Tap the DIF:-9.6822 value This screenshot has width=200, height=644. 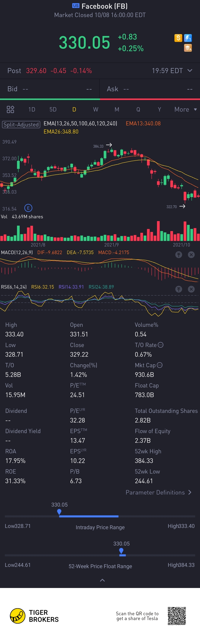click(50, 252)
